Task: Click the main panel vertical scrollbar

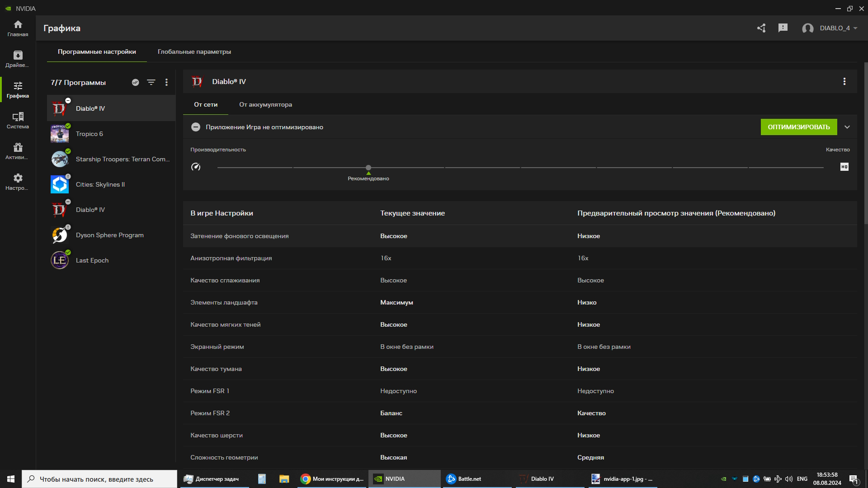Action: 866,142
